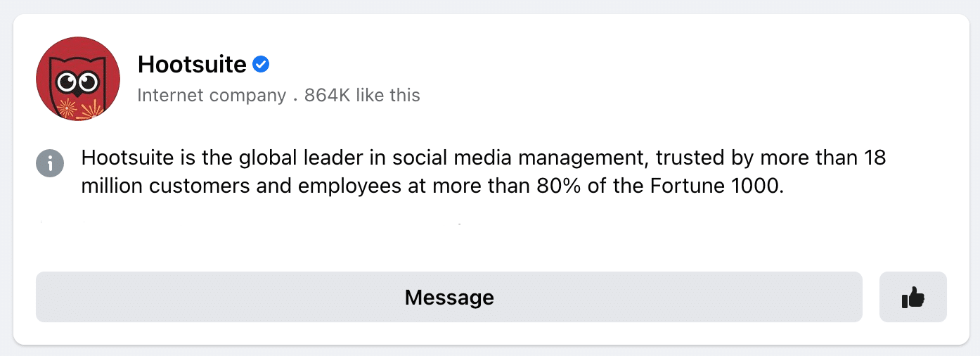Like the Hootsuite page with the thumbs-up
Viewport: 980px width, 356px height.
[x=913, y=297]
